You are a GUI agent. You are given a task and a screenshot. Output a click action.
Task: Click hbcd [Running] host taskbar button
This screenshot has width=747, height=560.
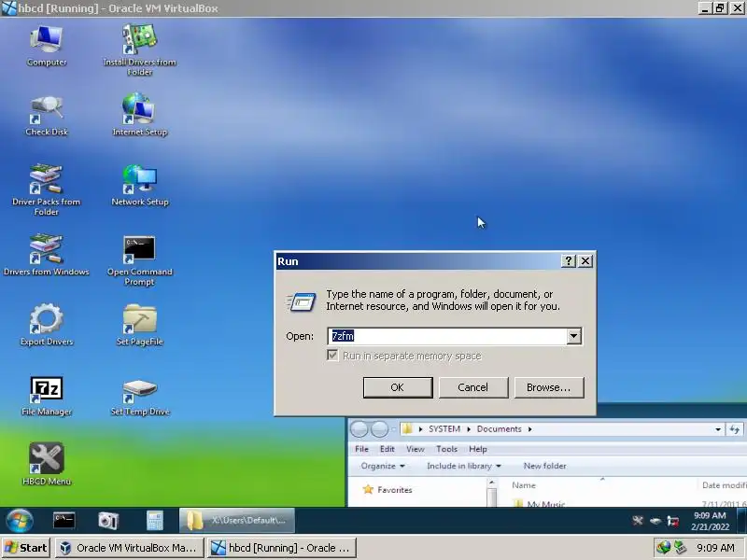pos(282,548)
